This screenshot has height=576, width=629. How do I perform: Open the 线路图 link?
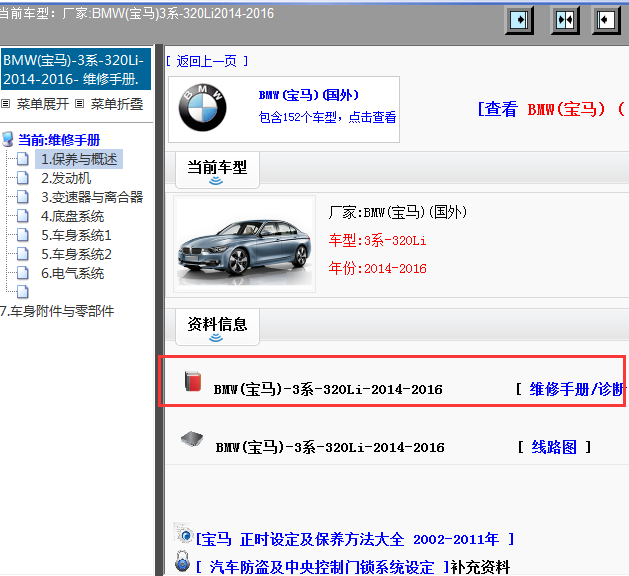[x=554, y=447]
